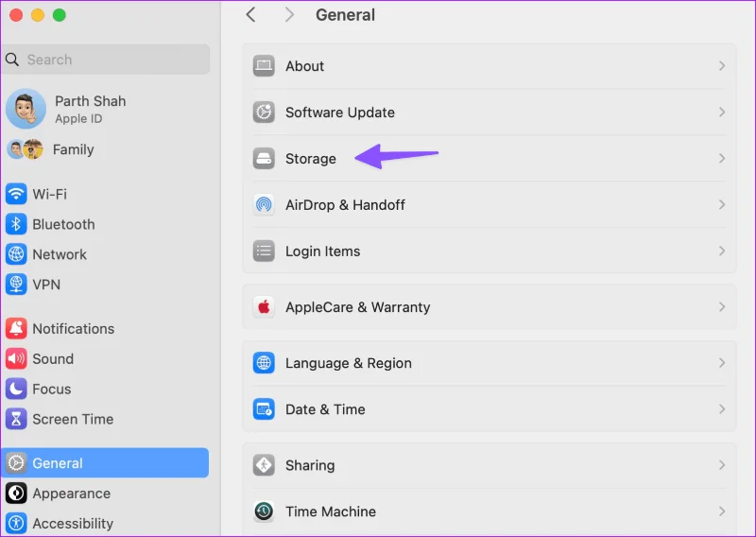Expand the Storage row chevron
The width and height of the screenshot is (756, 537).
pos(722,159)
